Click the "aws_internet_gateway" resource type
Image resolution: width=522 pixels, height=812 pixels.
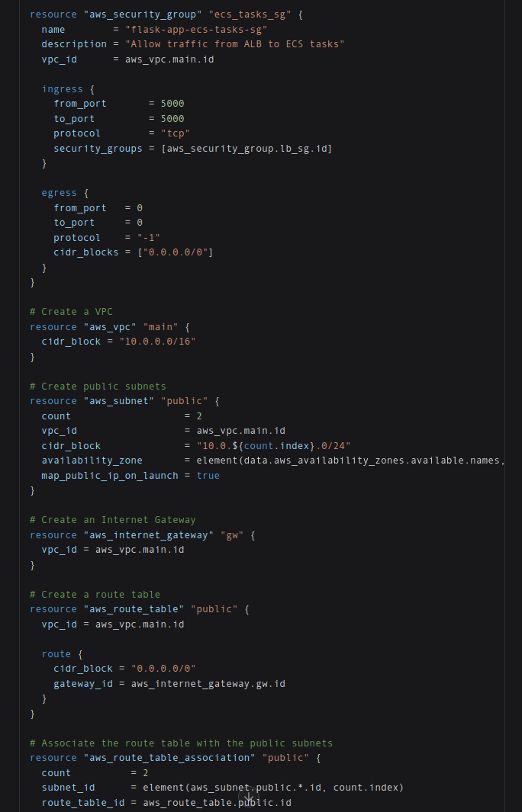tap(145, 535)
